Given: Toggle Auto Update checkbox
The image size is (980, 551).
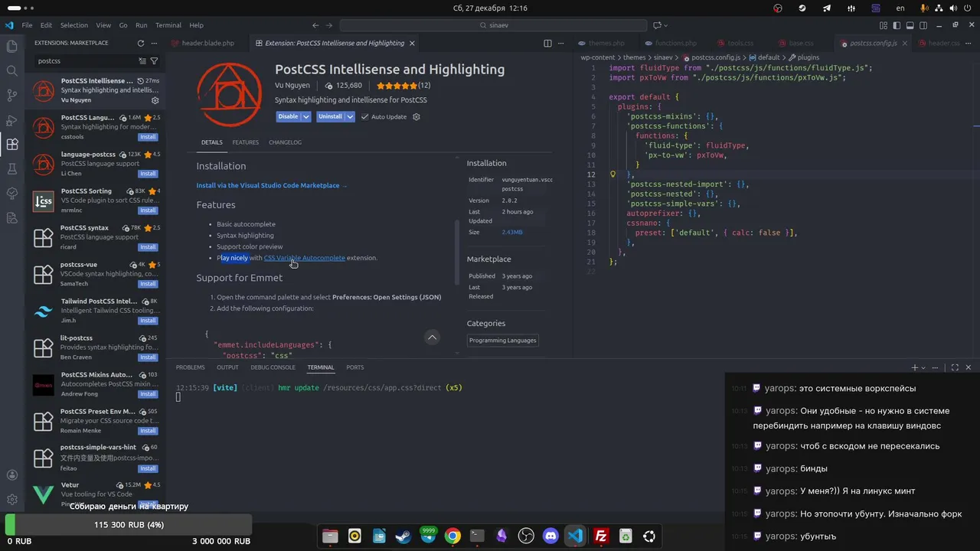Looking at the screenshot, I should pyautogui.click(x=365, y=117).
